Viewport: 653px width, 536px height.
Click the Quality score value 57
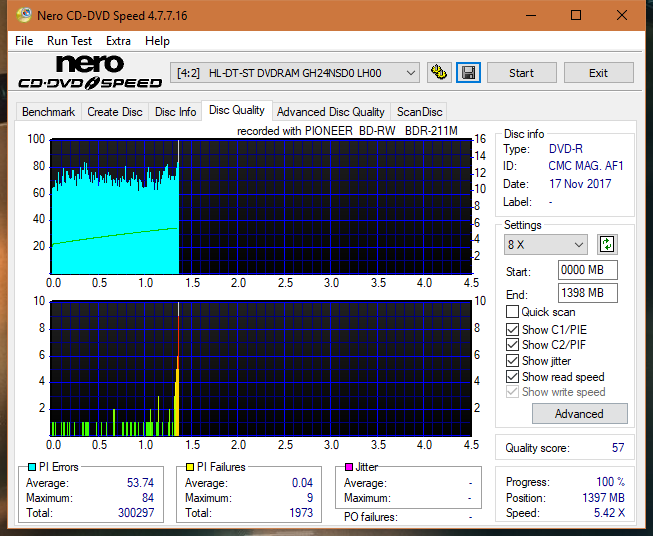point(618,448)
